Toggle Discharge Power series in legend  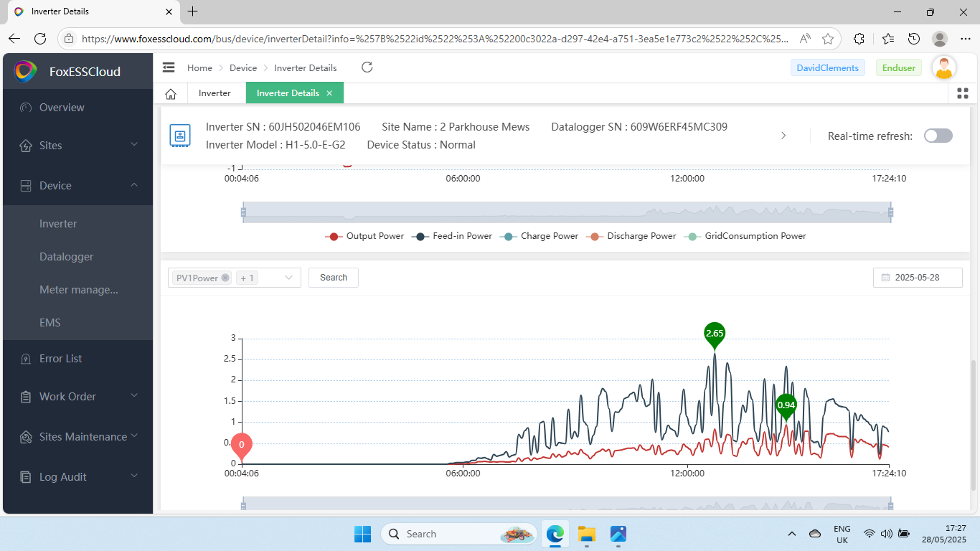(631, 236)
